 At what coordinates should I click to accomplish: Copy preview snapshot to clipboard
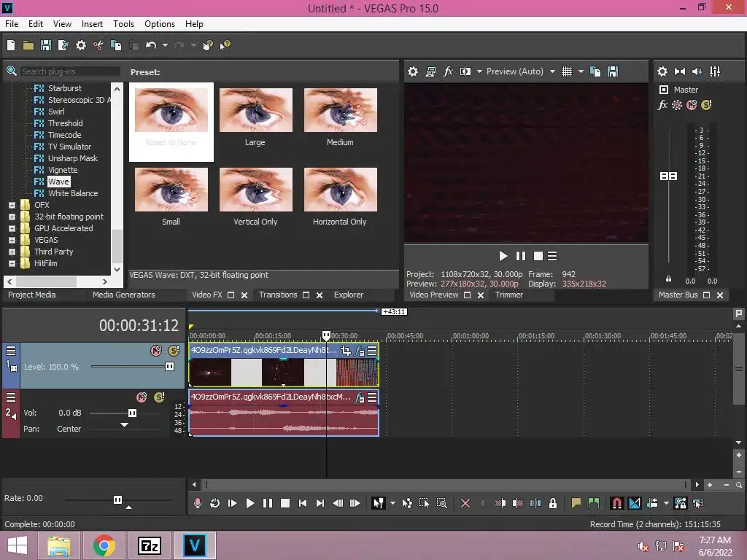tap(595, 71)
